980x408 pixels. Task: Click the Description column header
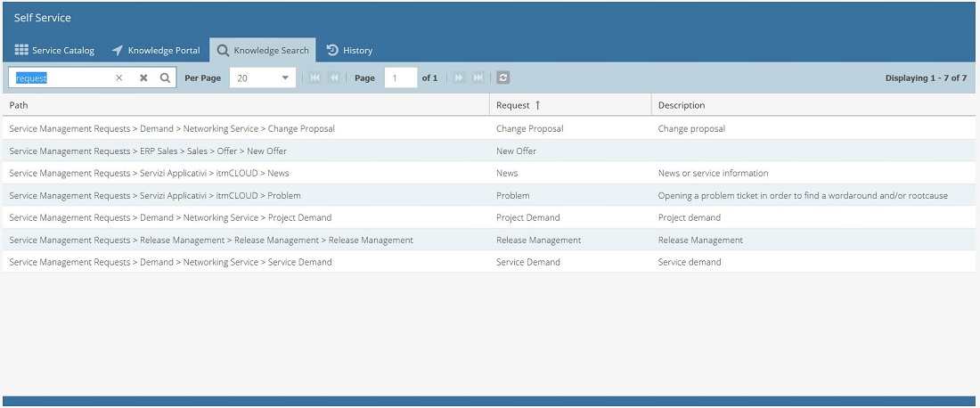point(681,105)
